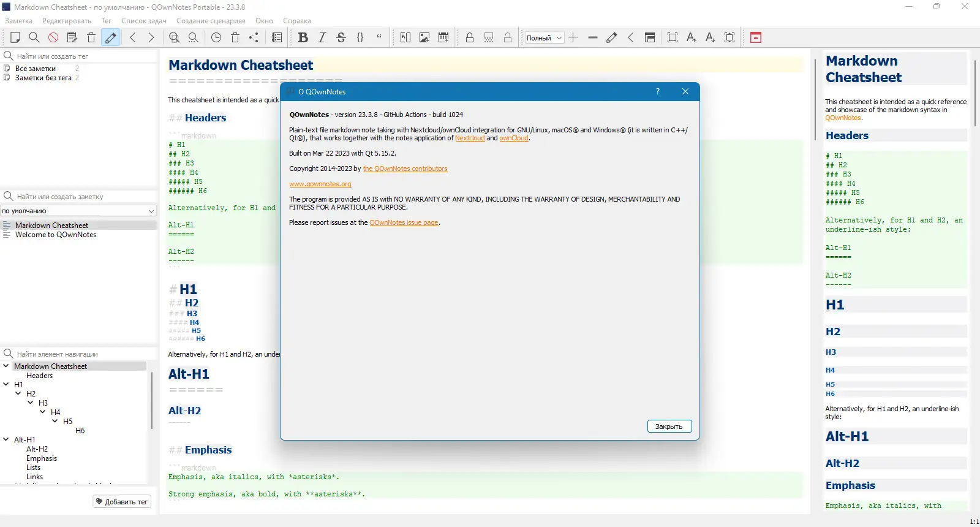Open note version history clock icon
Screen dimensions: 980x527
pyautogui.click(x=216, y=37)
